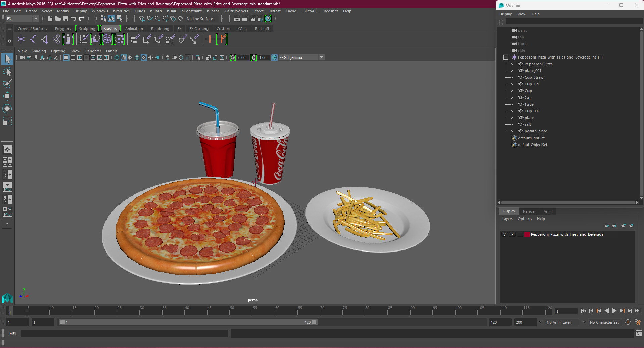Go to end of playback range
Viewport: 644px width, 348px height.
tap(637, 311)
